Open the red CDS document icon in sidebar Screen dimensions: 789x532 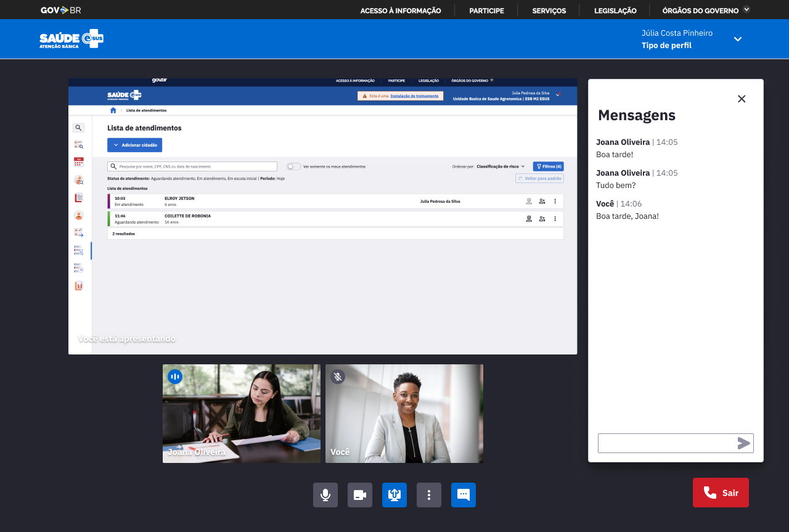[x=78, y=197]
